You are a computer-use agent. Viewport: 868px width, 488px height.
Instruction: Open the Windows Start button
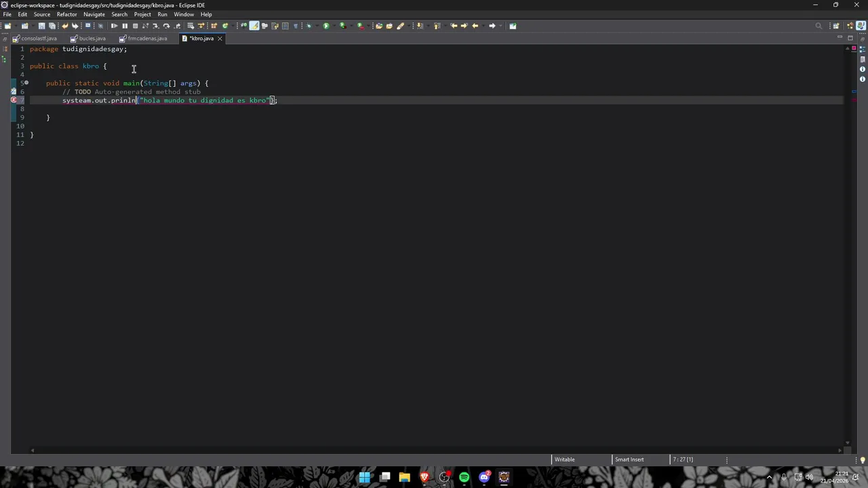(x=365, y=477)
